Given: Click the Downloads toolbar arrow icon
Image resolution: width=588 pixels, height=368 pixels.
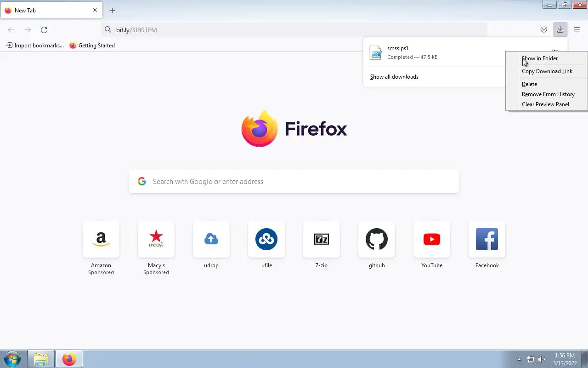Looking at the screenshot, I should pos(560,29).
